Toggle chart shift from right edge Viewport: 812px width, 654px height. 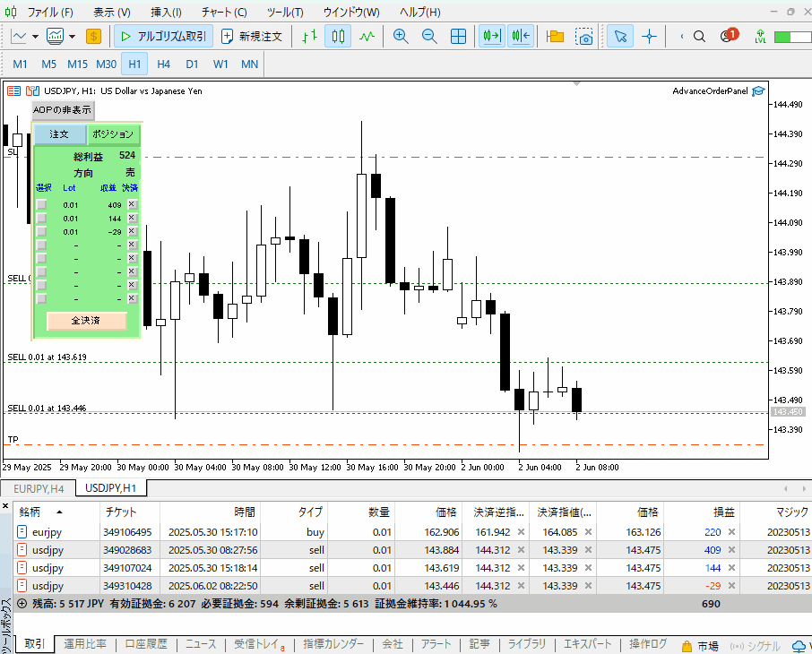click(x=521, y=36)
